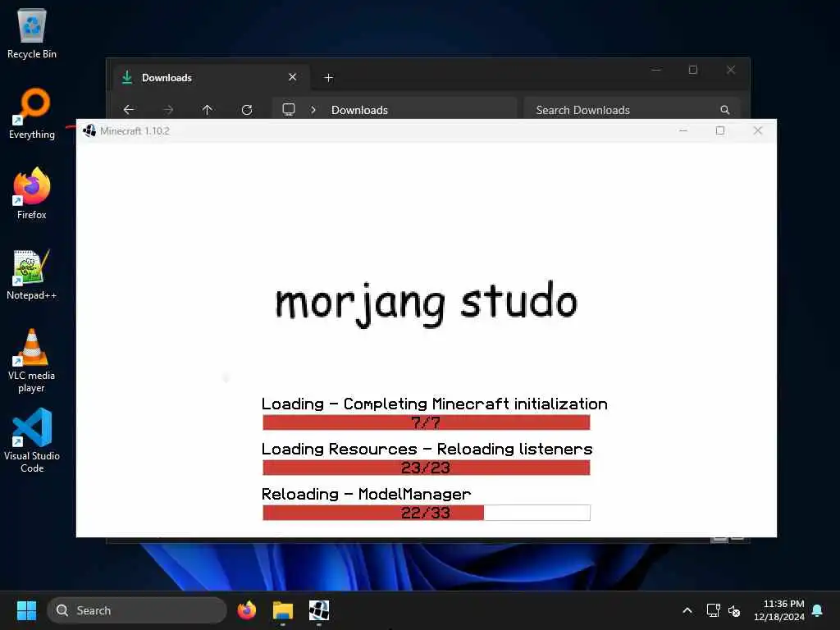The image size is (840, 630).
Task: Maximize the File Explorer window
Action: click(693, 70)
